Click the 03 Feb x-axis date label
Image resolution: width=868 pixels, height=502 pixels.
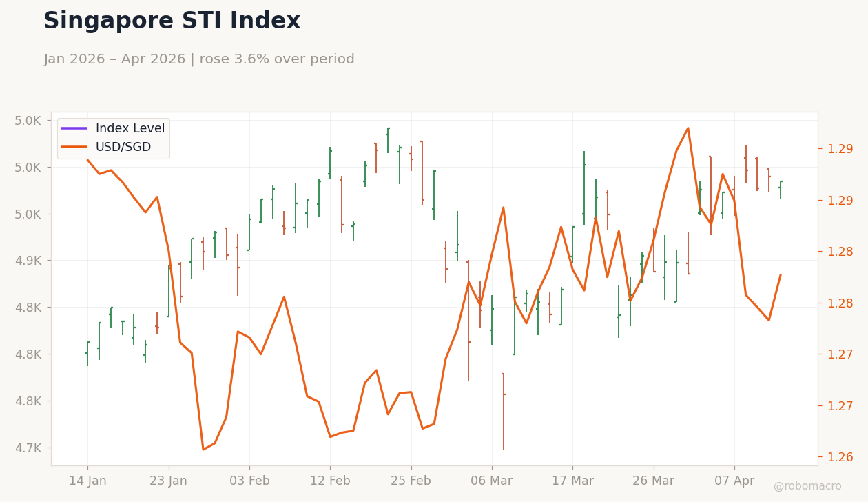coord(249,481)
